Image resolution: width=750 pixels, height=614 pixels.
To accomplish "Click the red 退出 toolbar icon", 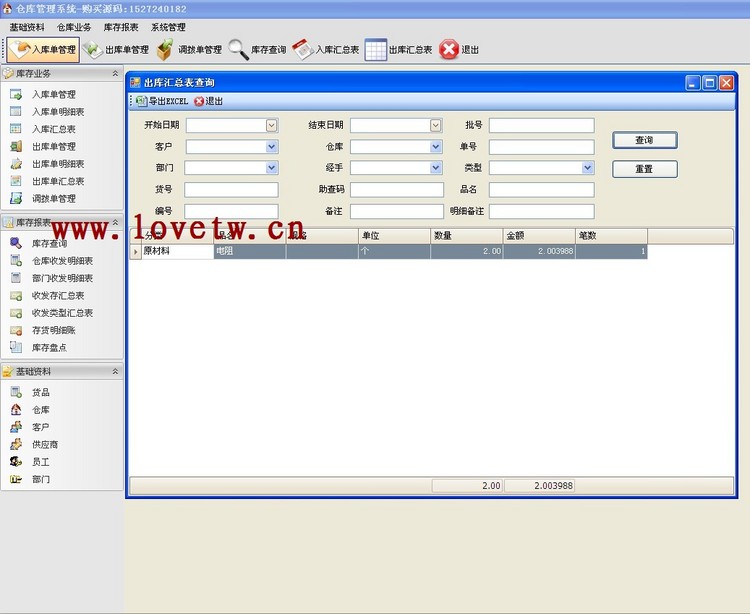I will point(459,50).
